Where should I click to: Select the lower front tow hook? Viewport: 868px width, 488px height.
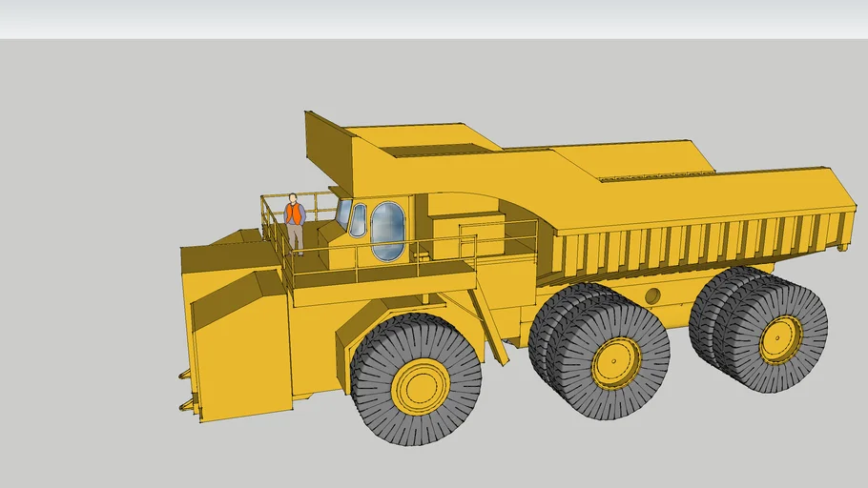[187, 406]
